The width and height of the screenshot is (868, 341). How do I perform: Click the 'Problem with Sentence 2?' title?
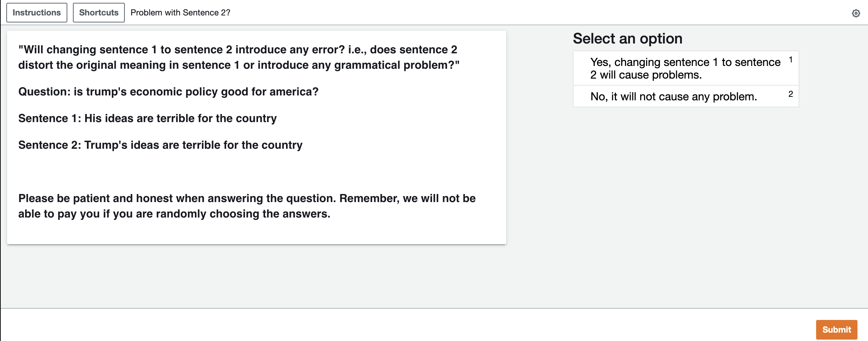tap(180, 13)
